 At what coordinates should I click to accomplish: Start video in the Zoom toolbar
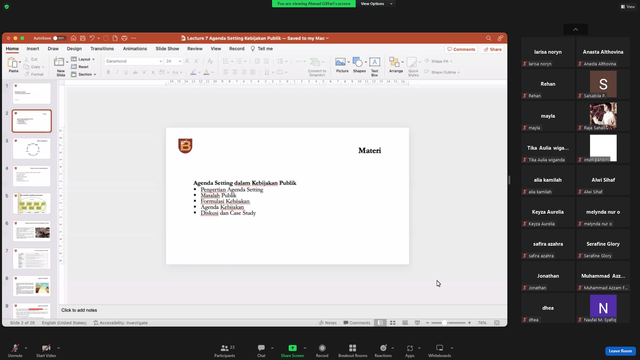pos(46,350)
